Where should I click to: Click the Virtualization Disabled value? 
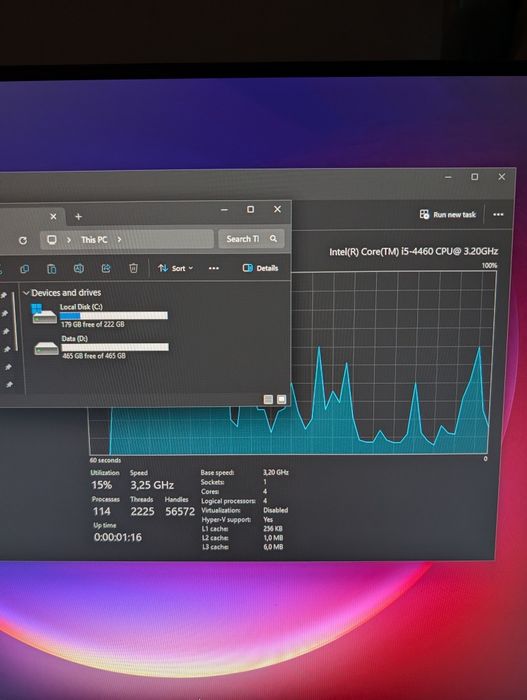point(276,510)
